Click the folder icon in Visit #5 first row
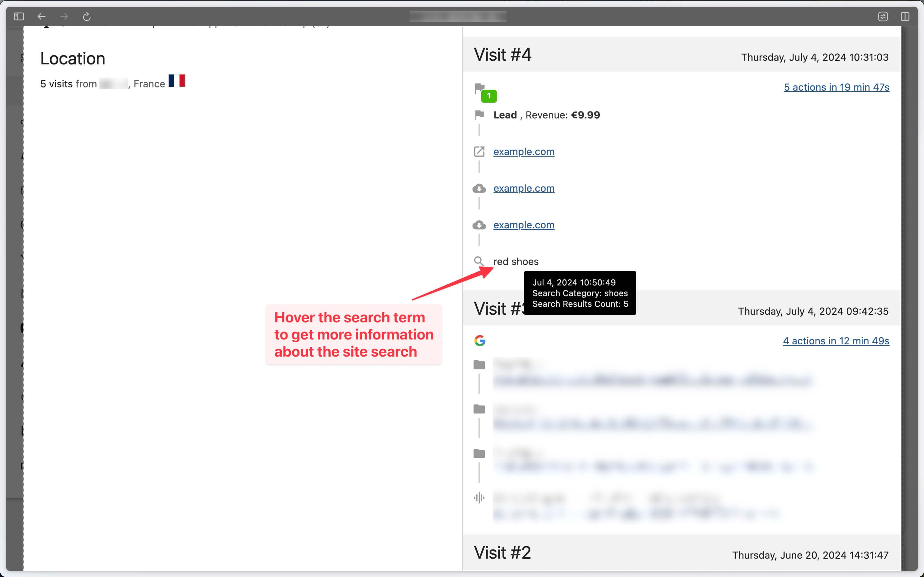This screenshot has height=577, width=924. [479, 363]
